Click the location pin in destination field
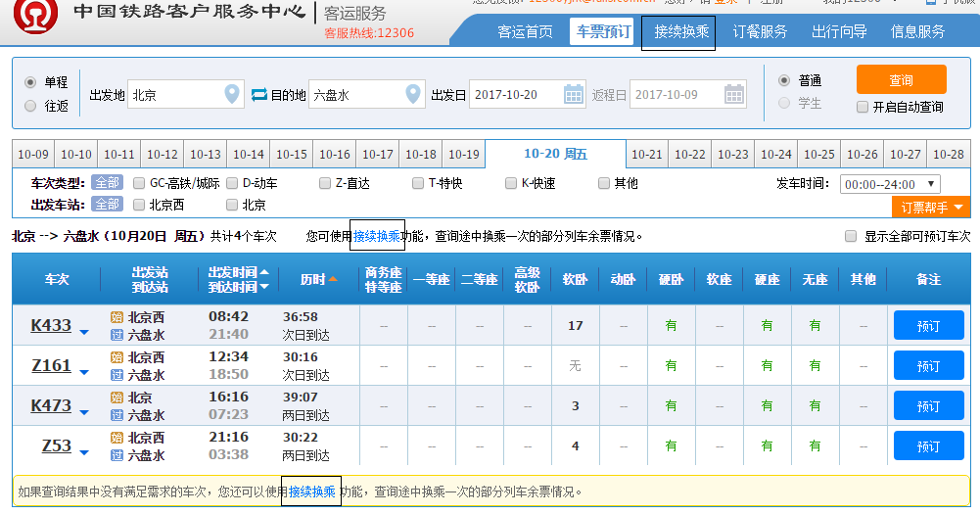 [x=413, y=95]
